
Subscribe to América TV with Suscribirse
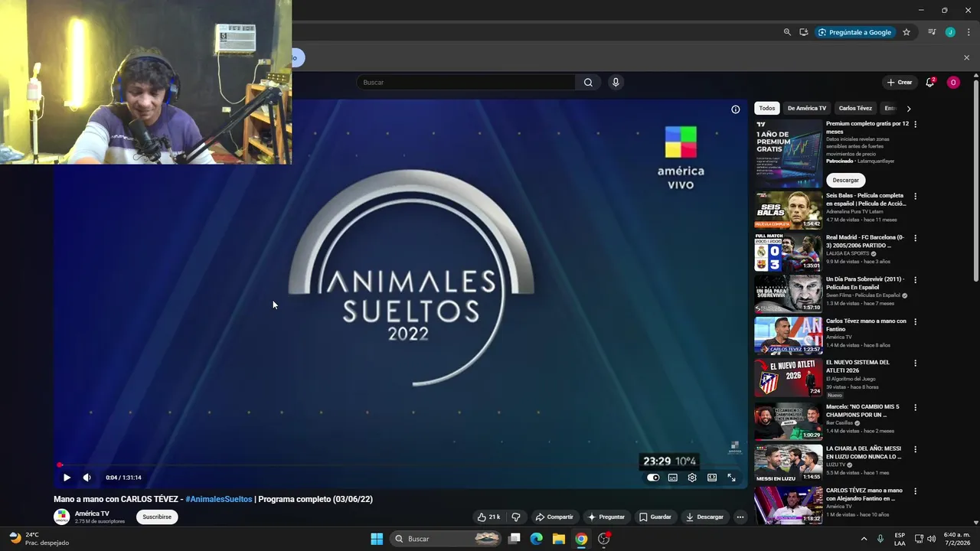(x=157, y=517)
